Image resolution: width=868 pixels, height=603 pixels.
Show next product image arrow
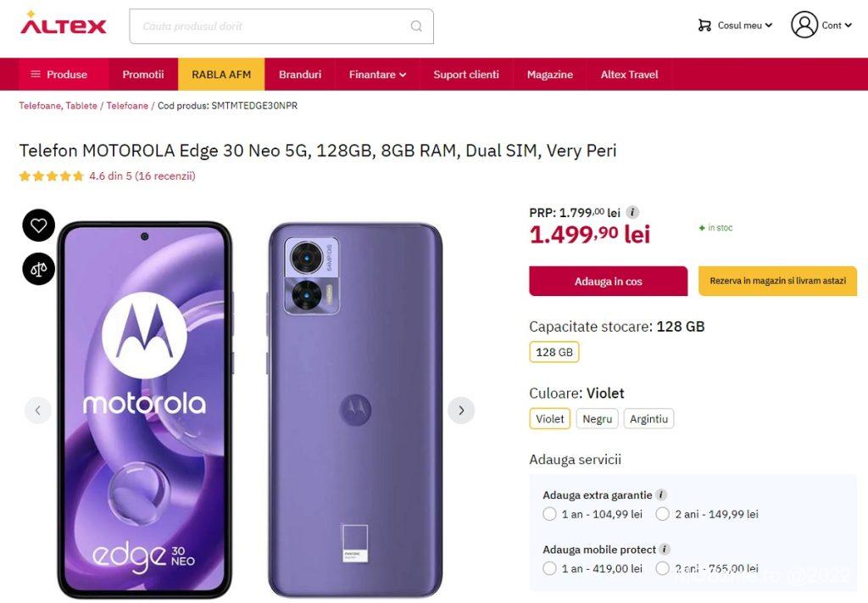(461, 410)
